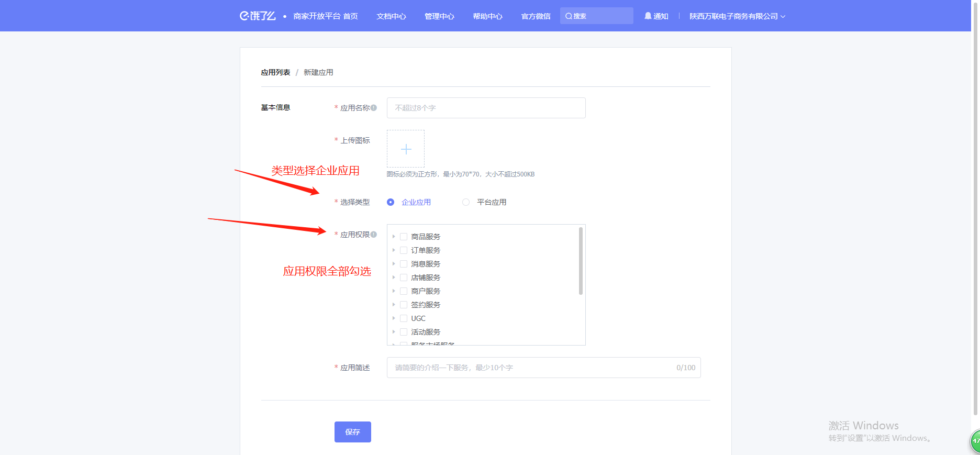Expand the 店铺服务 tree node arrow

point(394,278)
